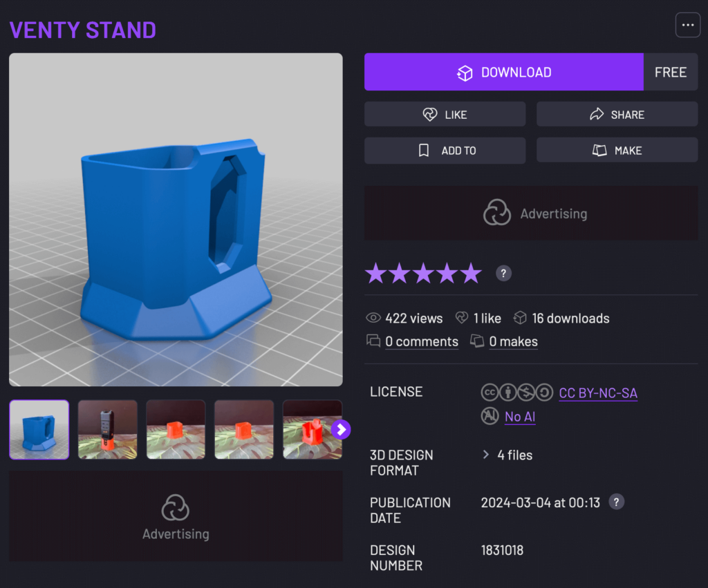Click the Download button

pos(504,72)
